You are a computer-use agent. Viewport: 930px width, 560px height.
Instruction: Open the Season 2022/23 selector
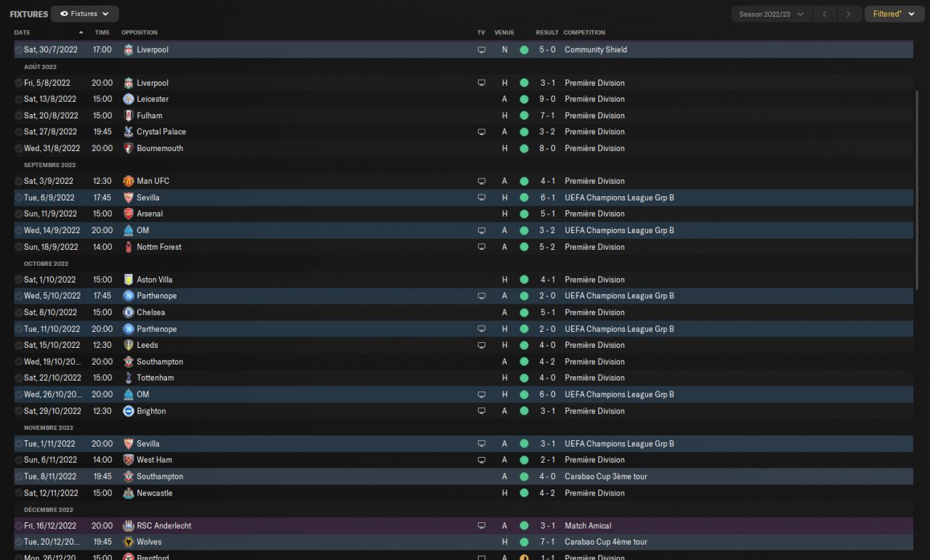(x=771, y=14)
